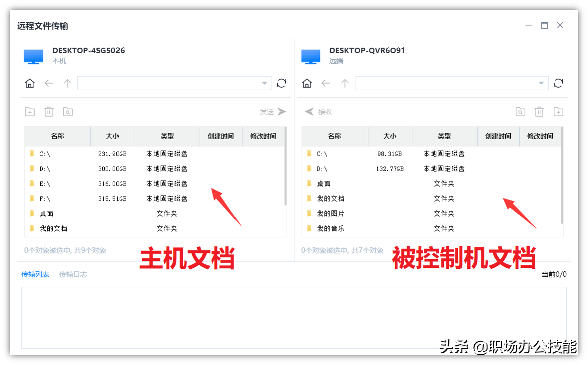Image resolution: width=588 pixels, height=365 pixels.
Task: Minimize the 远程文件传输 window
Action: pyautogui.click(x=529, y=25)
